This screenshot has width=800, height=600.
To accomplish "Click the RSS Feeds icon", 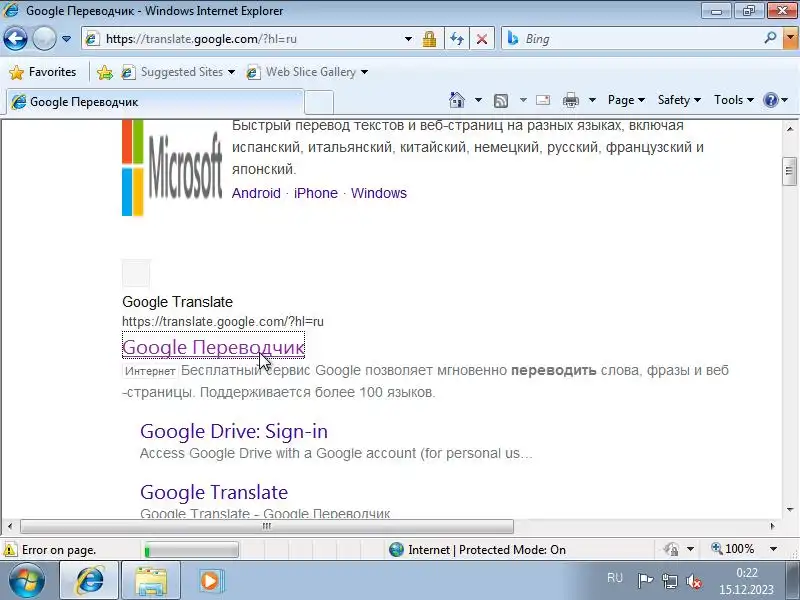I will 501,101.
